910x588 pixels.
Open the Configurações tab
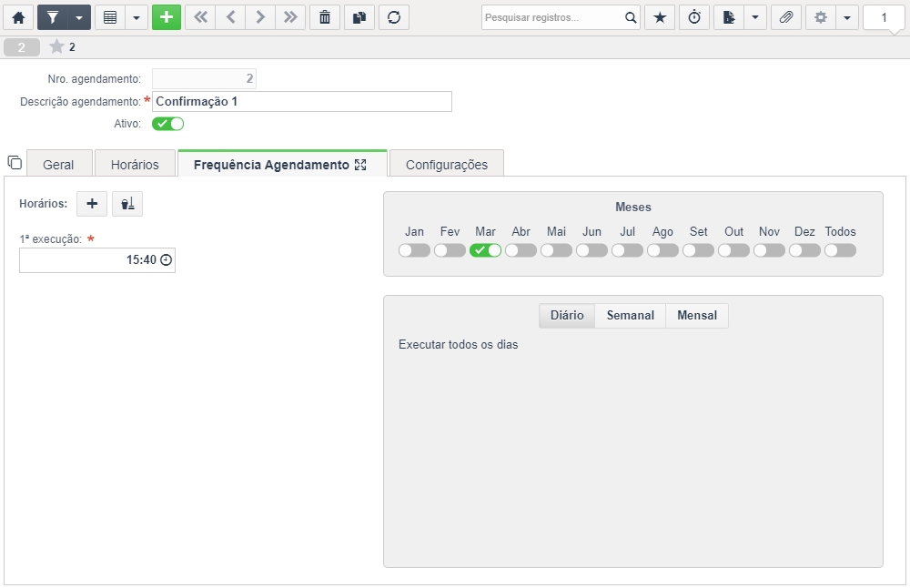tap(446, 165)
